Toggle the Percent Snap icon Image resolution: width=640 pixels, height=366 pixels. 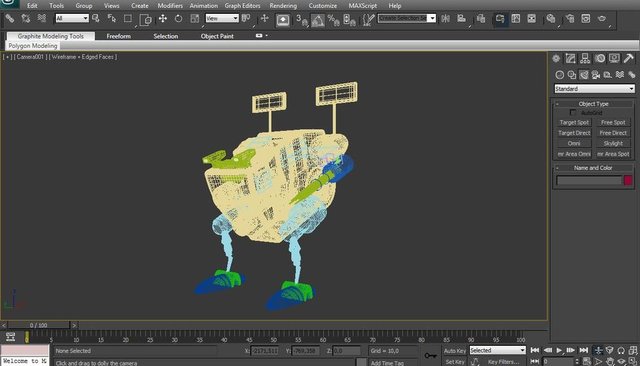click(333, 20)
